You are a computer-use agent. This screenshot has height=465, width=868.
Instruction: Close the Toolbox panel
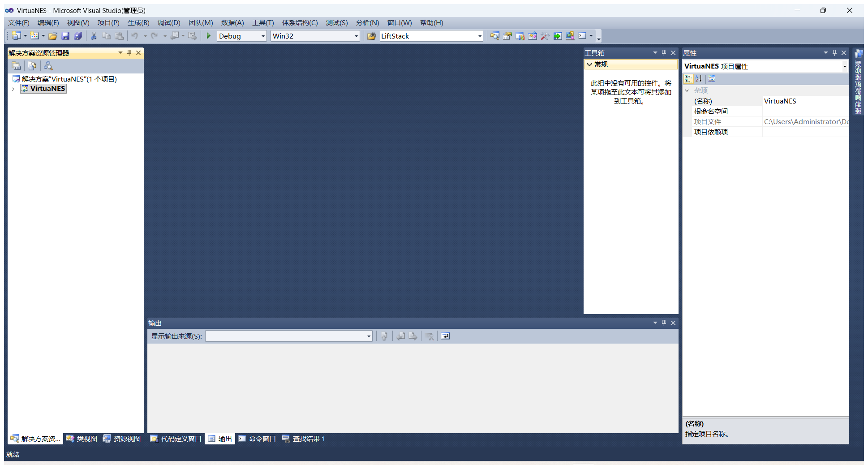pyautogui.click(x=673, y=53)
